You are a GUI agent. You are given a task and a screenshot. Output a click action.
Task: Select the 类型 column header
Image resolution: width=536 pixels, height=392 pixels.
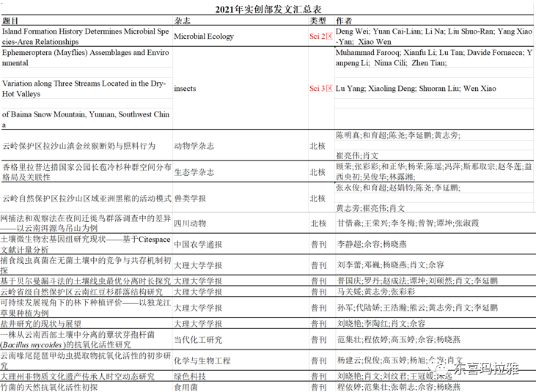317,21
